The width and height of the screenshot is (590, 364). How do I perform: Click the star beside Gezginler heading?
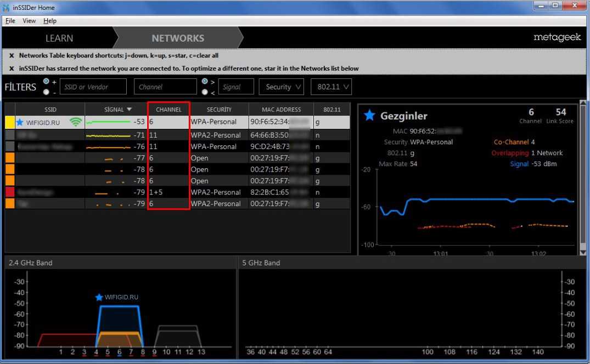[369, 116]
